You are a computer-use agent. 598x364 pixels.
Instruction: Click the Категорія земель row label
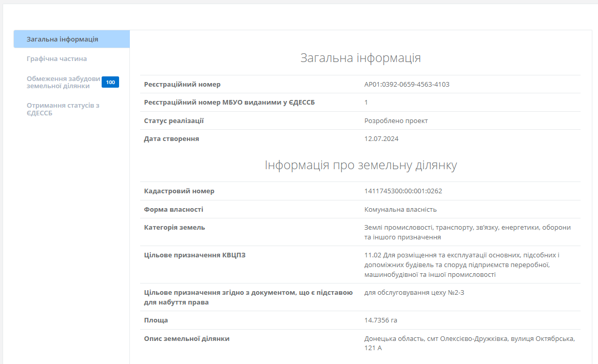tap(175, 228)
